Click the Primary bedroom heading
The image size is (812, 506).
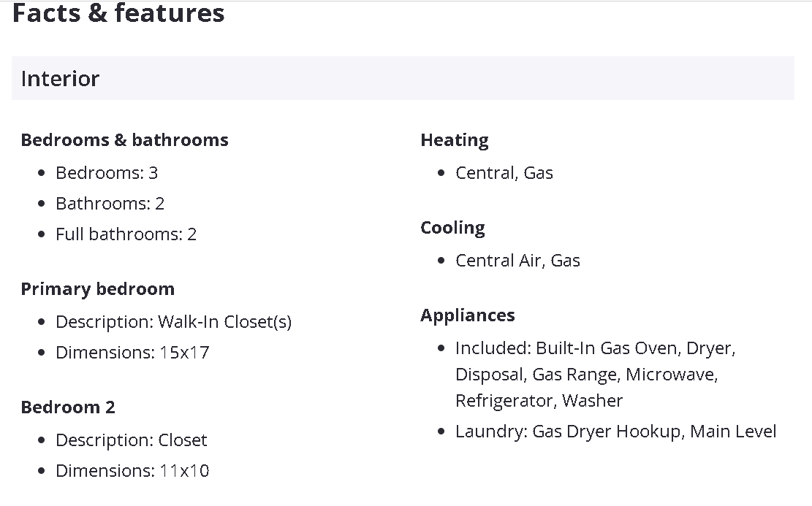click(x=97, y=289)
